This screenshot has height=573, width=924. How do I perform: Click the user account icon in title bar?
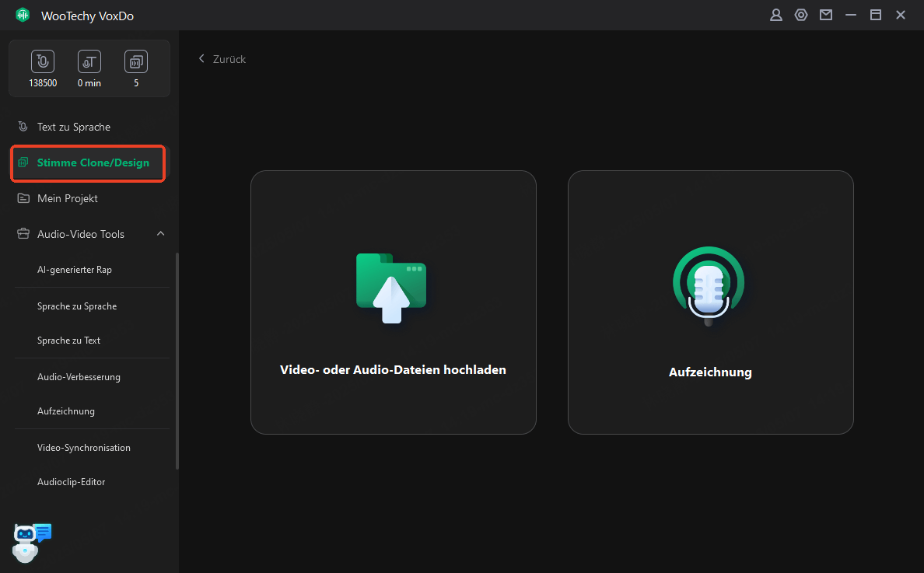(x=775, y=15)
